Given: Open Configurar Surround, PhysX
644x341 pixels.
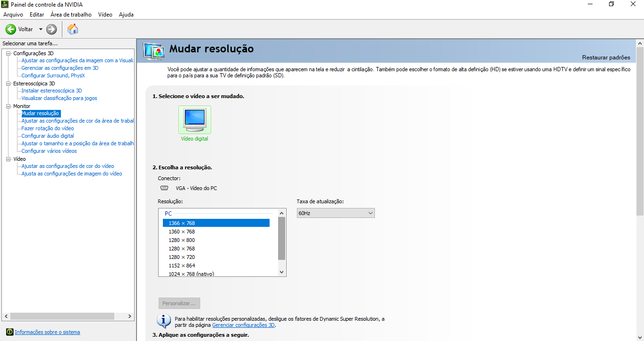Looking at the screenshot, I should [x=53, y=75].
